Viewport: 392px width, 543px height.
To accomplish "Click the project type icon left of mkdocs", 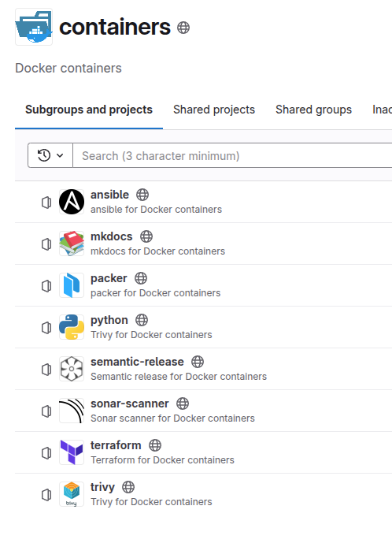I will coord(46,244).
